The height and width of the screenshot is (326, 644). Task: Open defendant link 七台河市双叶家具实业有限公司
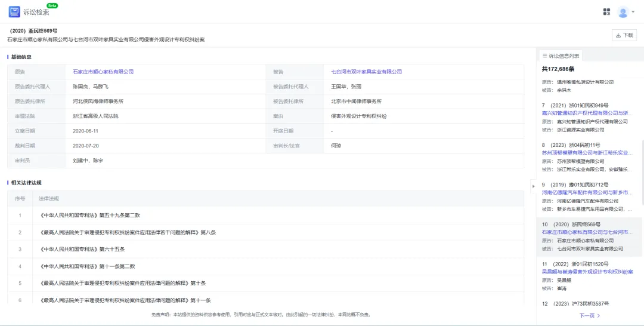[x=366, y=72]
